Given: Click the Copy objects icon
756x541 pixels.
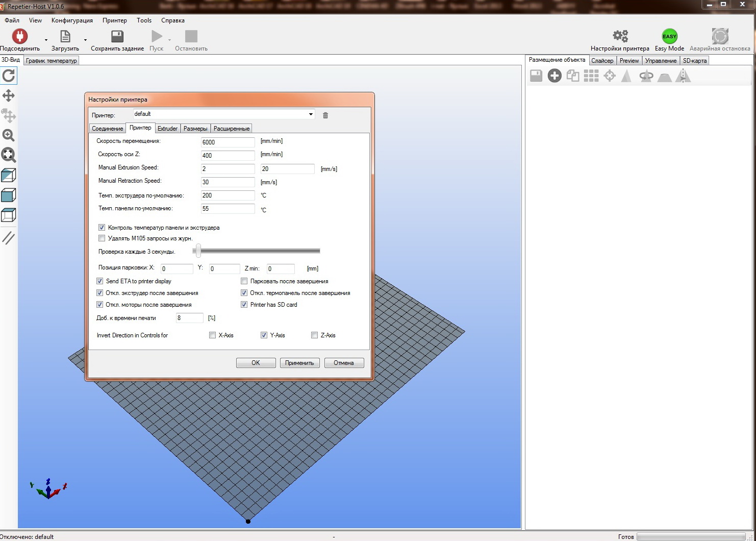Looking at the screenshot, I should tap(573, 76).
